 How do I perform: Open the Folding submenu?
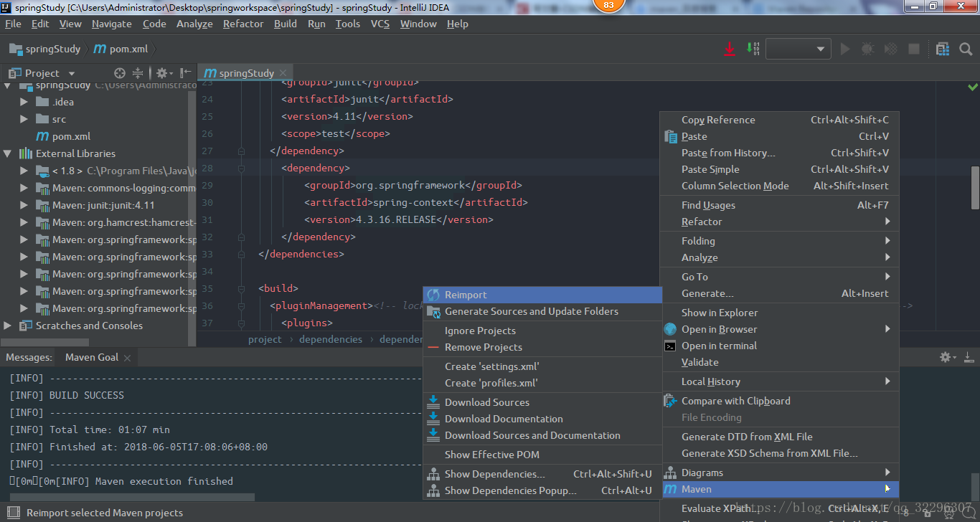coord(779,241)
